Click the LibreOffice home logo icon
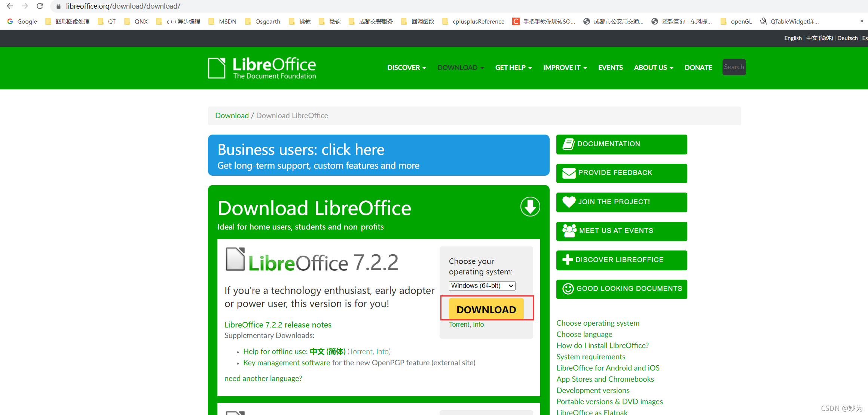The height and width of the screenshot is (415, 868). (x=217, y=67)
